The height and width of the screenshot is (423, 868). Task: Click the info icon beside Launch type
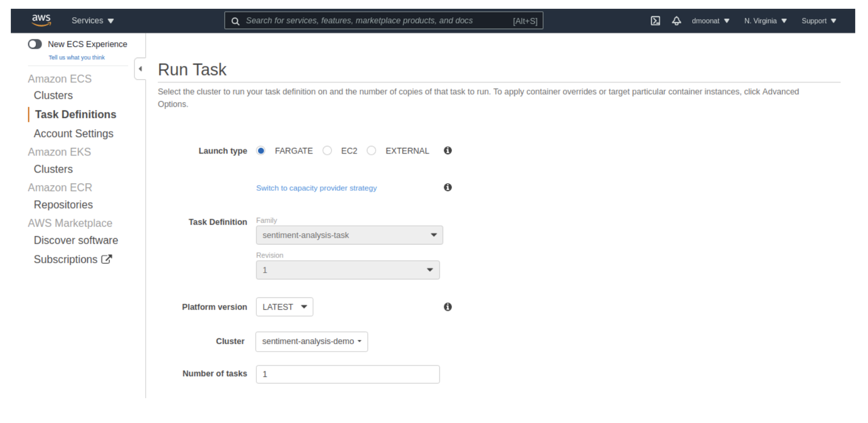pos(448,151)
